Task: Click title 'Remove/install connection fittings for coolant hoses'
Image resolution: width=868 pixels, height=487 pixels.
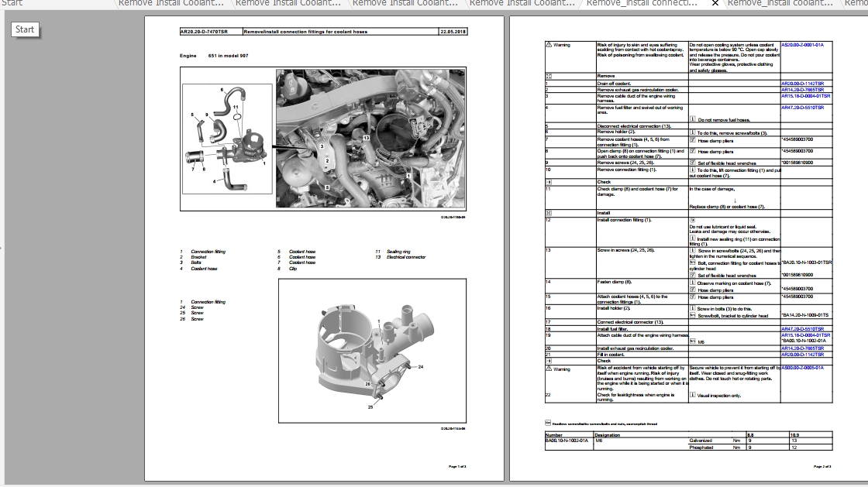Action: coord(305,32)
